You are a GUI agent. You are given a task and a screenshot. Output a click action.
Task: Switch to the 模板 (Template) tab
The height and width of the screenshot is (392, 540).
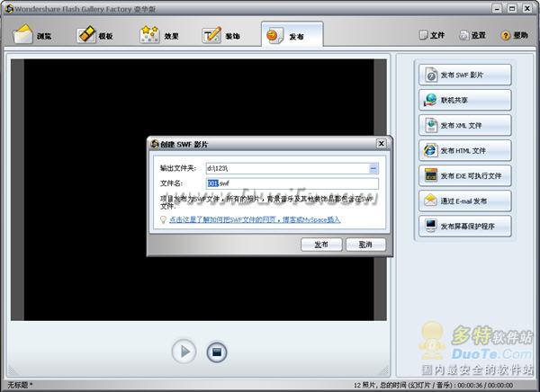(x=94, y=34)
